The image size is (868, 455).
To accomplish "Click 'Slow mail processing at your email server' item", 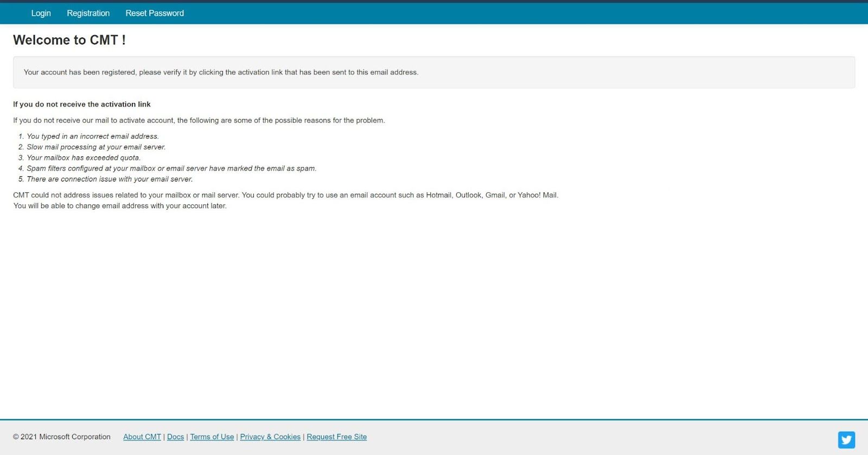I will click(96, 147).
